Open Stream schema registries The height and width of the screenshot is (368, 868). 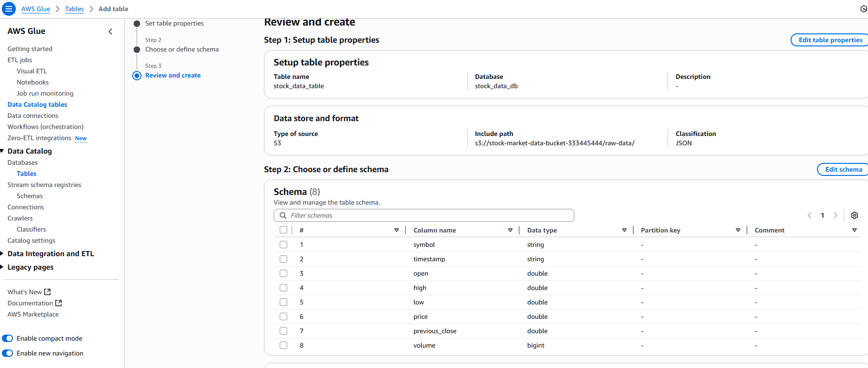[44, 185]
